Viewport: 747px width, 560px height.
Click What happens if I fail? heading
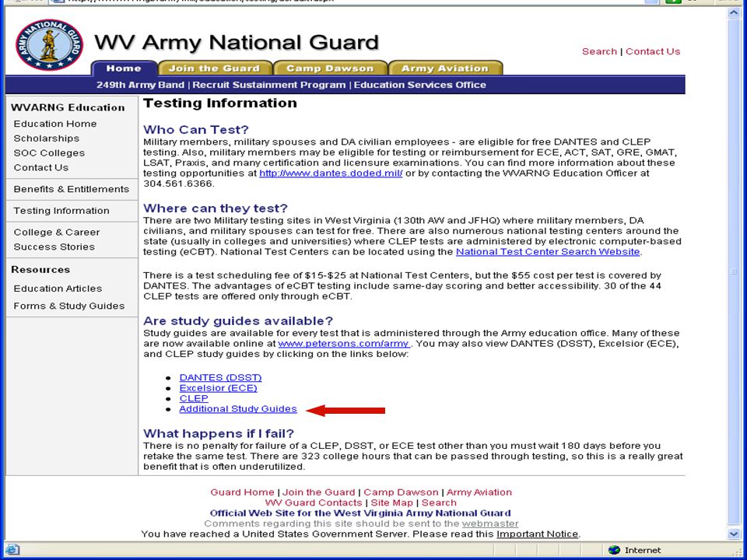click(219, 434)
